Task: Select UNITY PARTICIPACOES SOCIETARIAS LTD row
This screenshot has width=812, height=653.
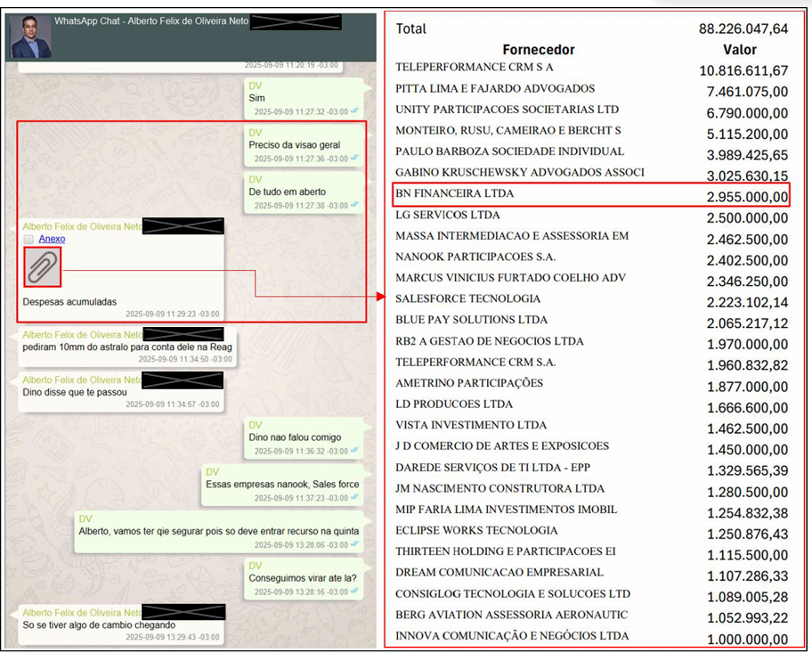Action: click(x=591, y=110)
